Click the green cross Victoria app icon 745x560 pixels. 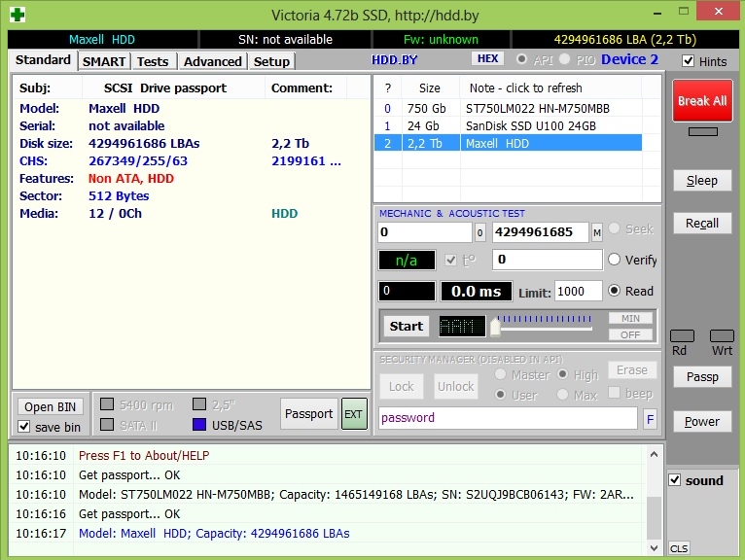pos(18,15)
